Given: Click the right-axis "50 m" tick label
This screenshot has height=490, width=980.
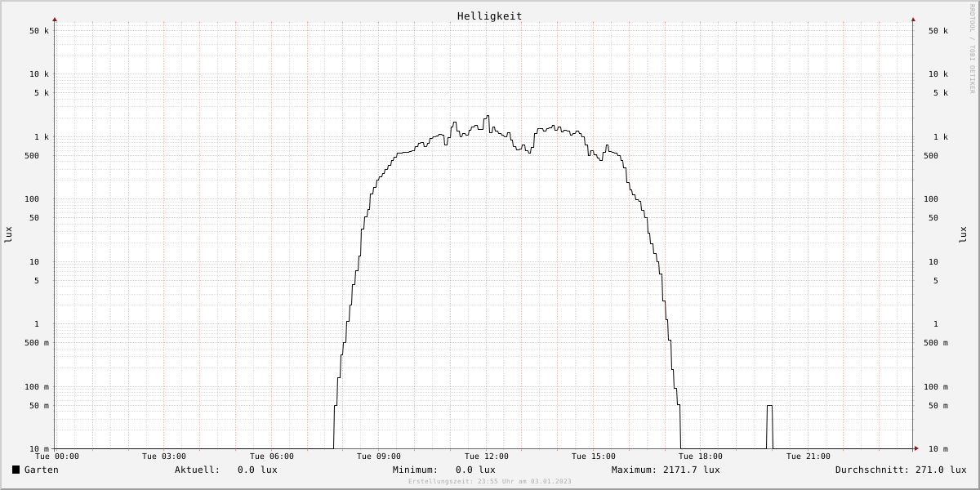Looking at the screenshot, I should (938, 406).
